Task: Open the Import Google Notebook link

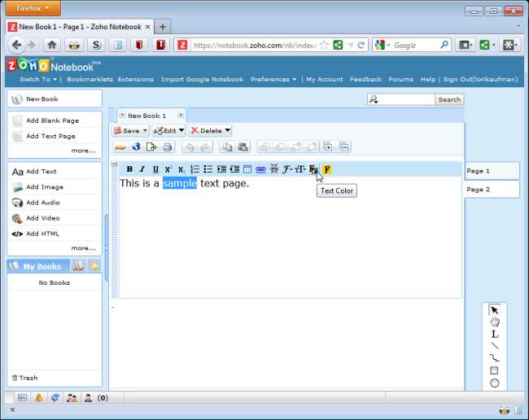Action: tap(202, 80)
